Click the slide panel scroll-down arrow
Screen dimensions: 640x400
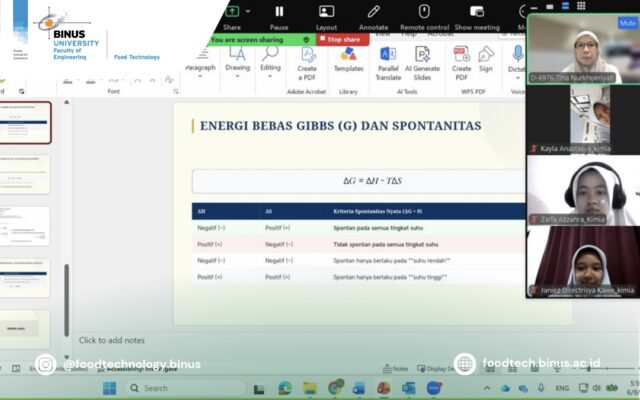pyautogui.click(x=67, y=357)
